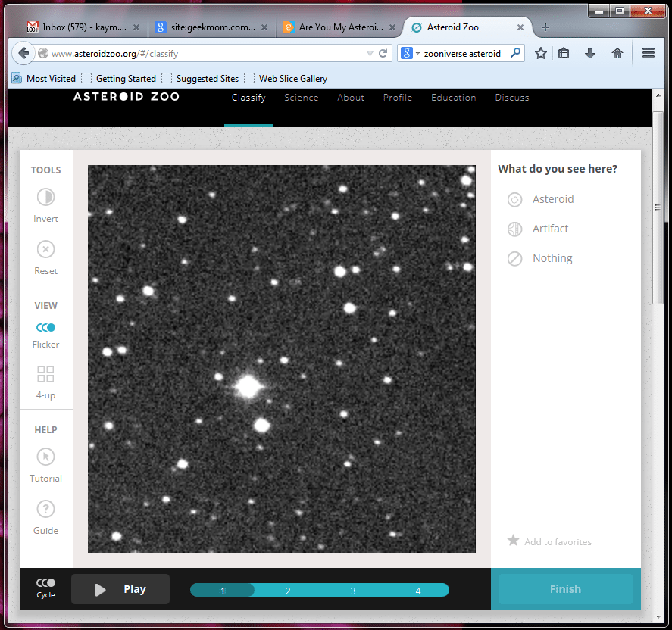This screenshot has height=630, width=672.
Task: Select the Artifact classification option
Action: 515,229
